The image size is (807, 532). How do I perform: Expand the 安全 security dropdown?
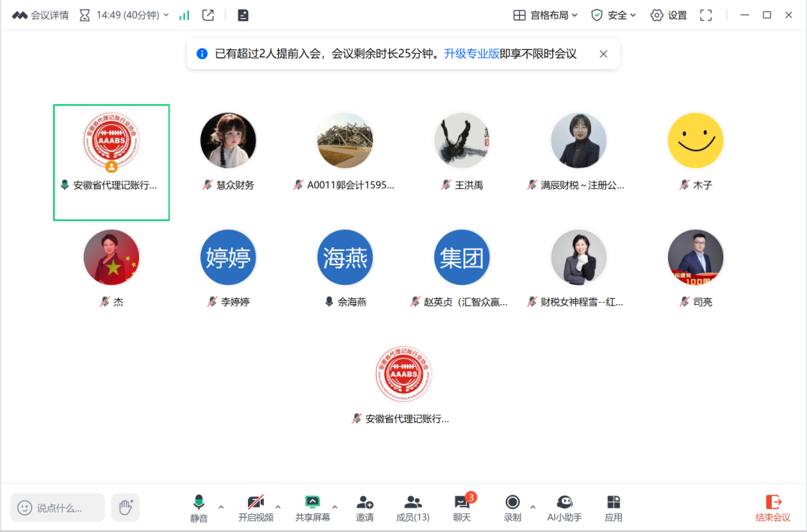coord(613,14)
